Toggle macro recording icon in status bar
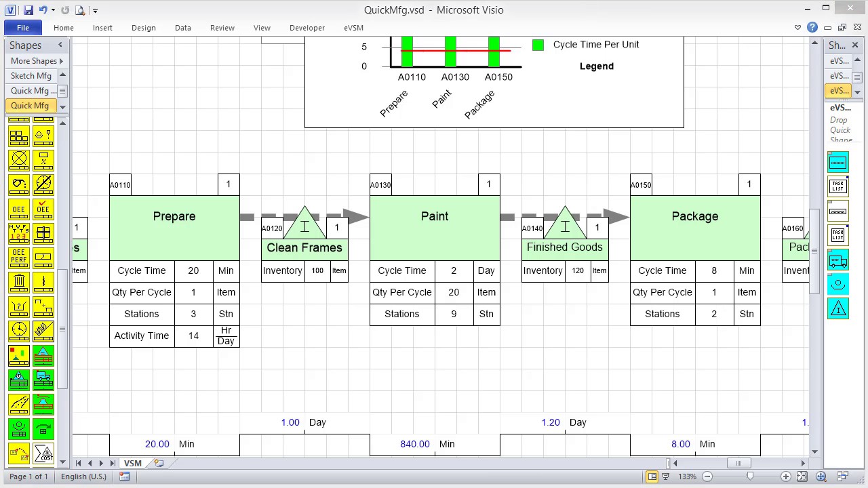This screenshot has height=488, width=868. tap(125, 476)
